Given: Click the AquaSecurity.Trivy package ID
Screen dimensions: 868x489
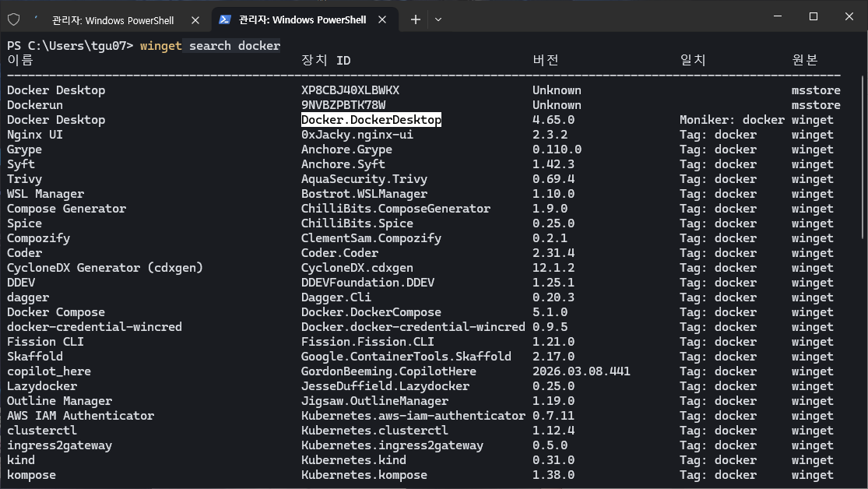Looking at the screenshot, I should [x=364, y=179].
